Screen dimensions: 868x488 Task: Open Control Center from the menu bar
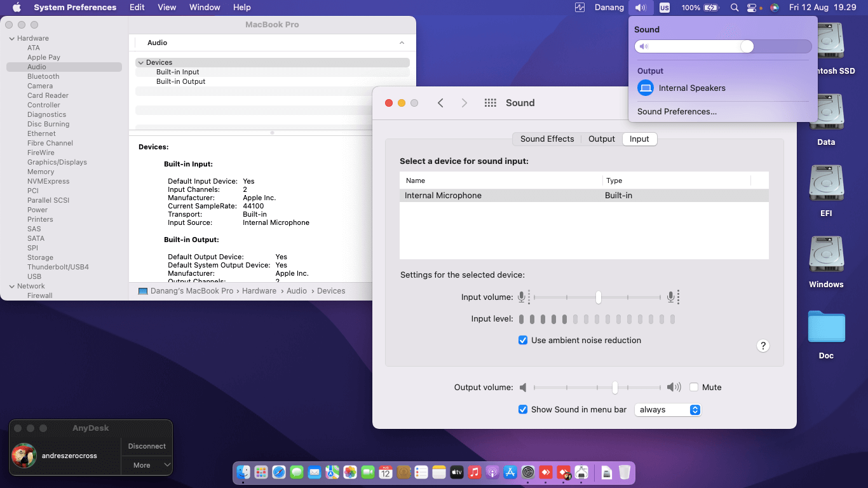(x=752, y=8)
